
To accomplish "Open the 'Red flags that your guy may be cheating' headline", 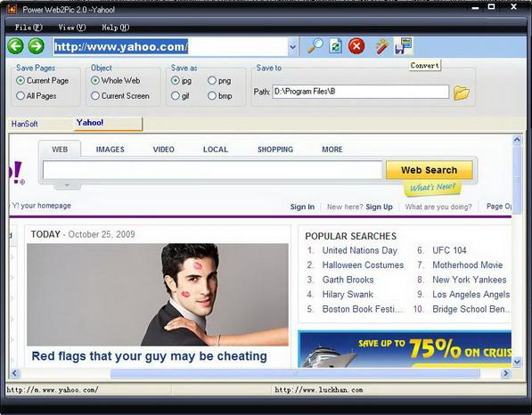I will click(x=150, y=356).
